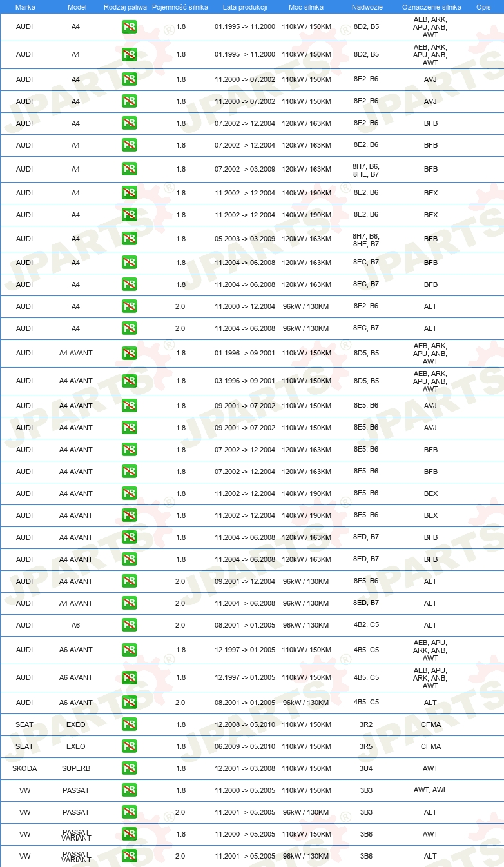The image size is (504, 867).
Task: Click petrol icon in A4 AVANT 01.1996 row
Action: [129, 353]
